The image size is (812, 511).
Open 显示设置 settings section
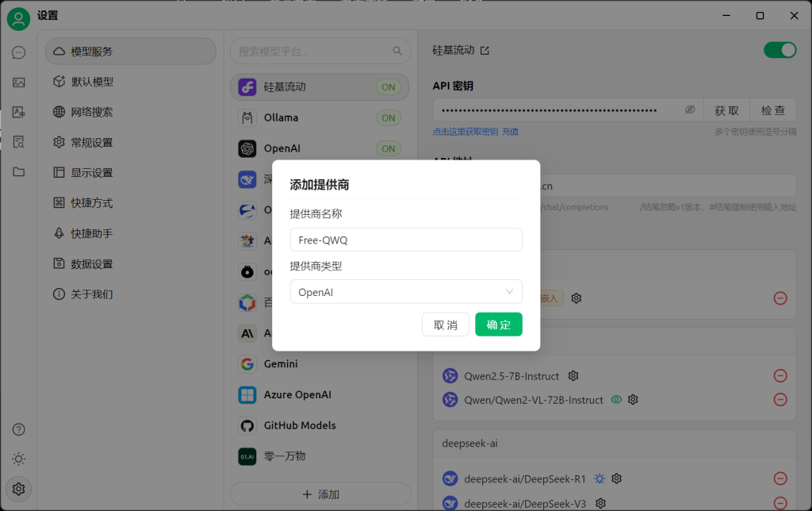131,172
